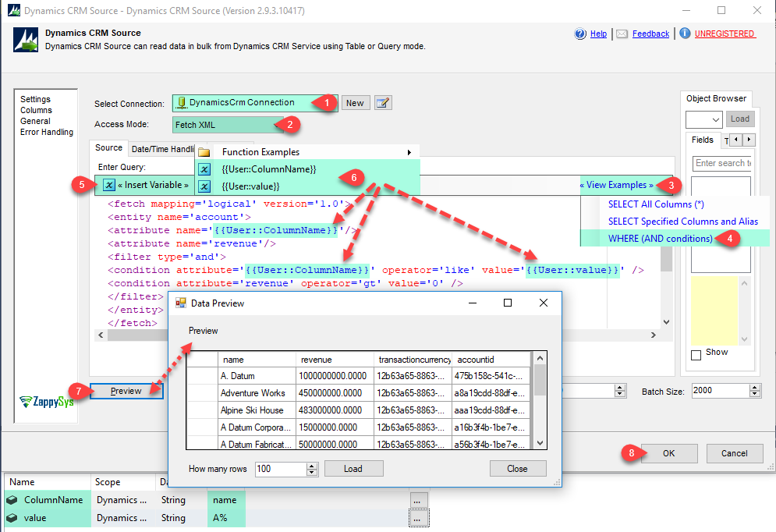The width and height of the screenshot is (776, 532).
Task: Click the Dynamics CRM Source logo icon
Action: pyautogui.click(x=26, y=40)
